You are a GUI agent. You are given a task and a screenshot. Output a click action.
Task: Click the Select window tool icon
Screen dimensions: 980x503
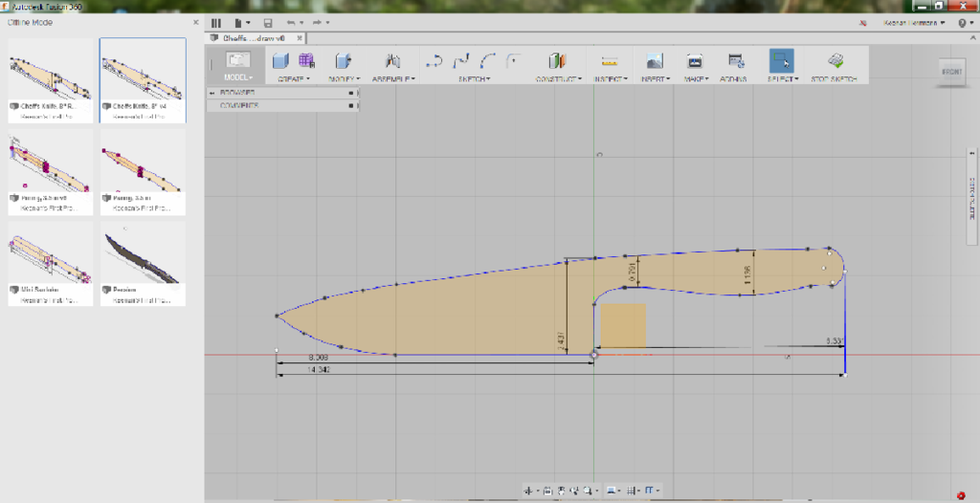pos(781,60)
